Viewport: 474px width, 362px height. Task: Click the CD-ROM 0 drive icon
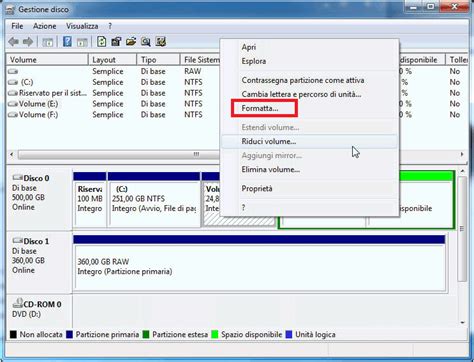tap(17, 303)
